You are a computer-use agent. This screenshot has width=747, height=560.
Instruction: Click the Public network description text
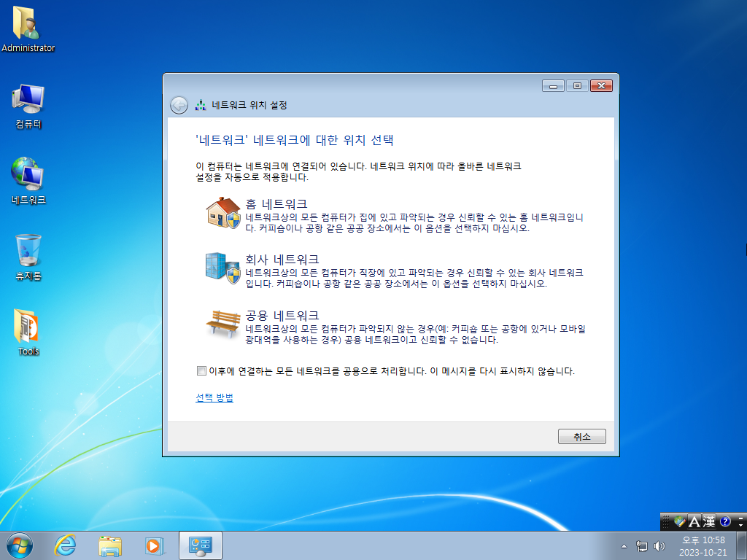pos(415,334)
